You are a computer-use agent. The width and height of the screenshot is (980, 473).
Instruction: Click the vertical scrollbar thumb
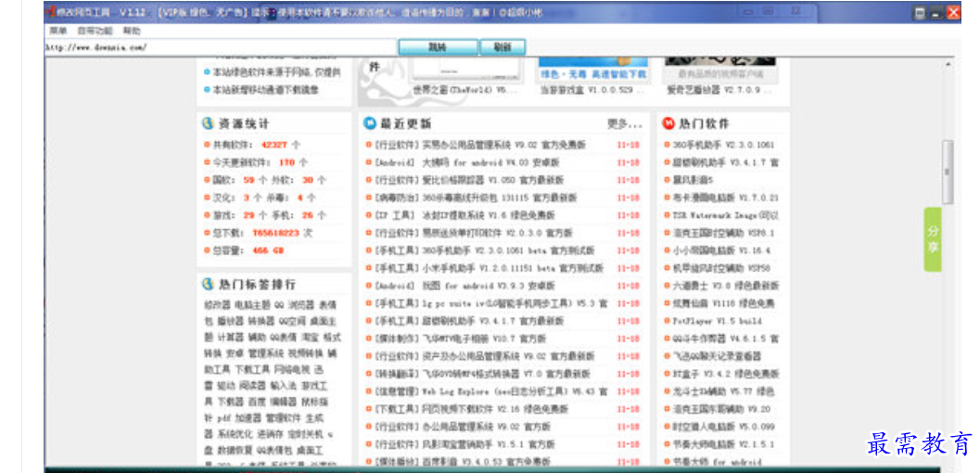click(948, 172)
